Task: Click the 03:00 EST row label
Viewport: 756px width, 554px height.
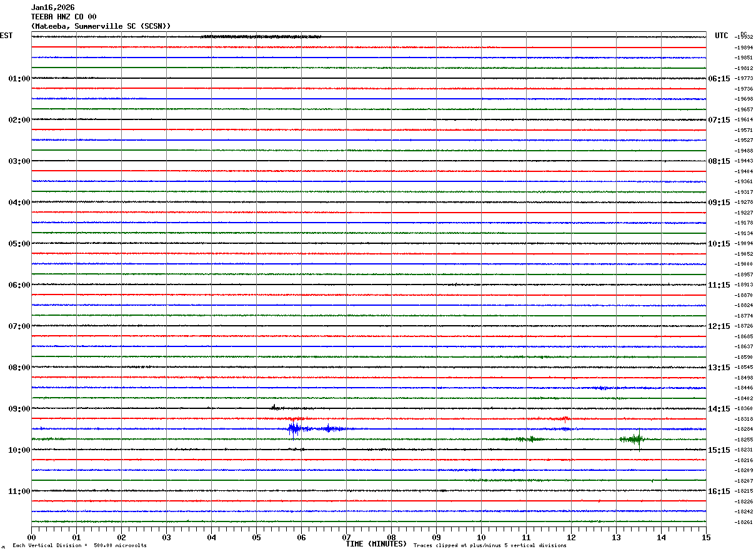Action: click(x=19, y=161)
